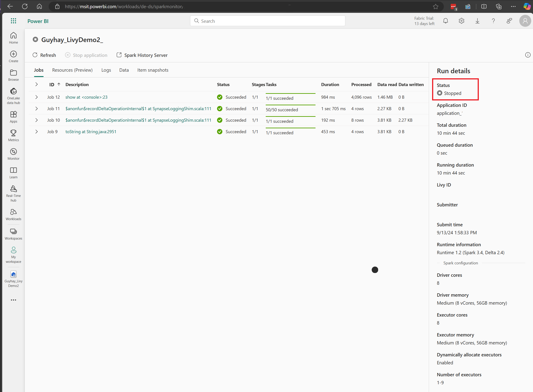Click the Refresh button

click(x=45, y=55)
